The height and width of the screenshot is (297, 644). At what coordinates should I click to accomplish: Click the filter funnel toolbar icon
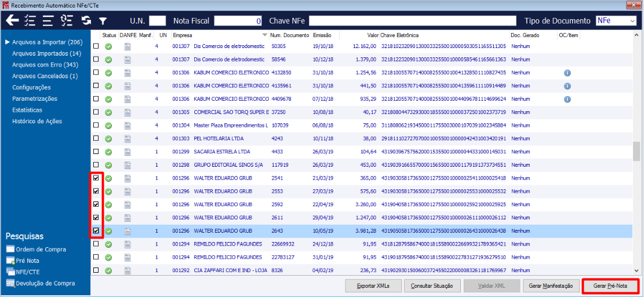pyautogui.click(x=103, y=21)
